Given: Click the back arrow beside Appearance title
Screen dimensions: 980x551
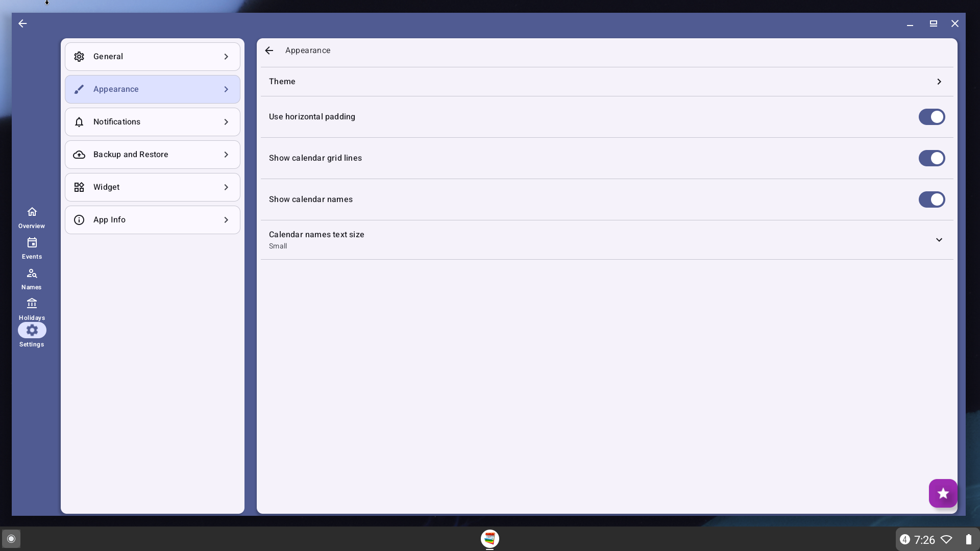Looking at the screenshot, I should pos(269,51).
